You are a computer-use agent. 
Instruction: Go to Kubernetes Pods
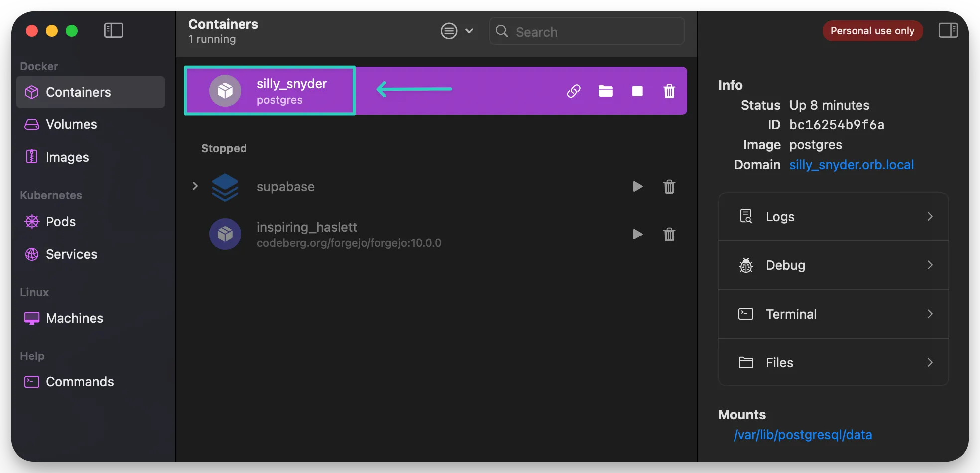[91, 222]
